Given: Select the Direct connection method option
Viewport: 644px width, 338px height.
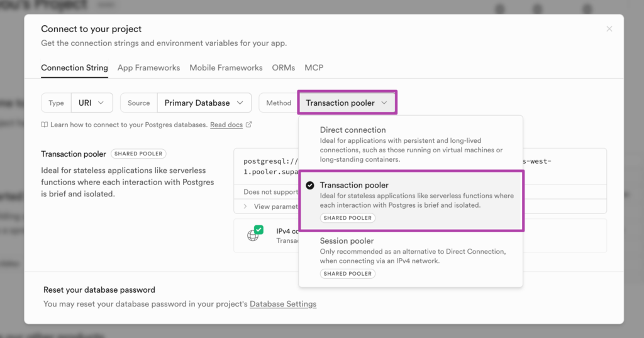Looking at the screenshot, I should 411,144.
